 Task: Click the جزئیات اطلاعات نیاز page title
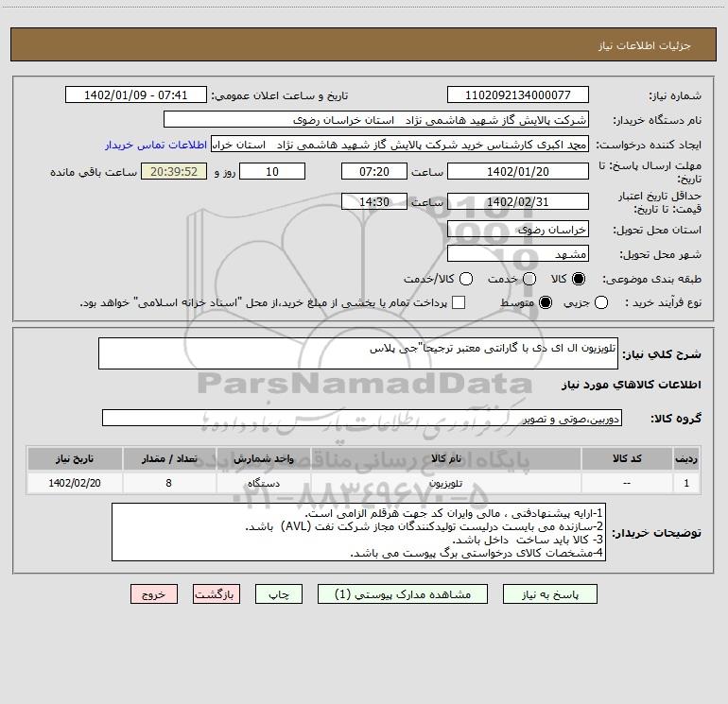pyautogui.click(x=645, y=45)
